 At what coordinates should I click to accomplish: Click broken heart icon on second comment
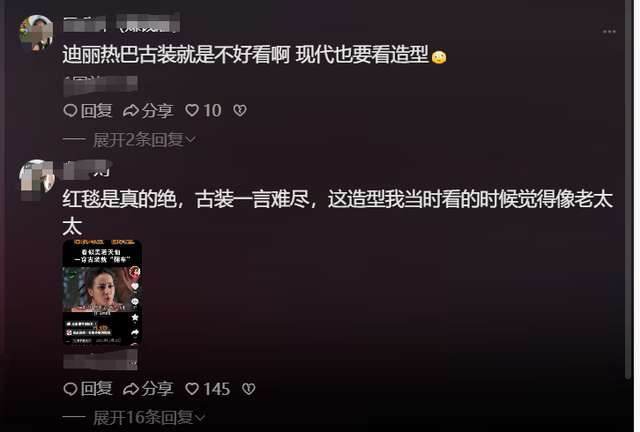point(249,389)
